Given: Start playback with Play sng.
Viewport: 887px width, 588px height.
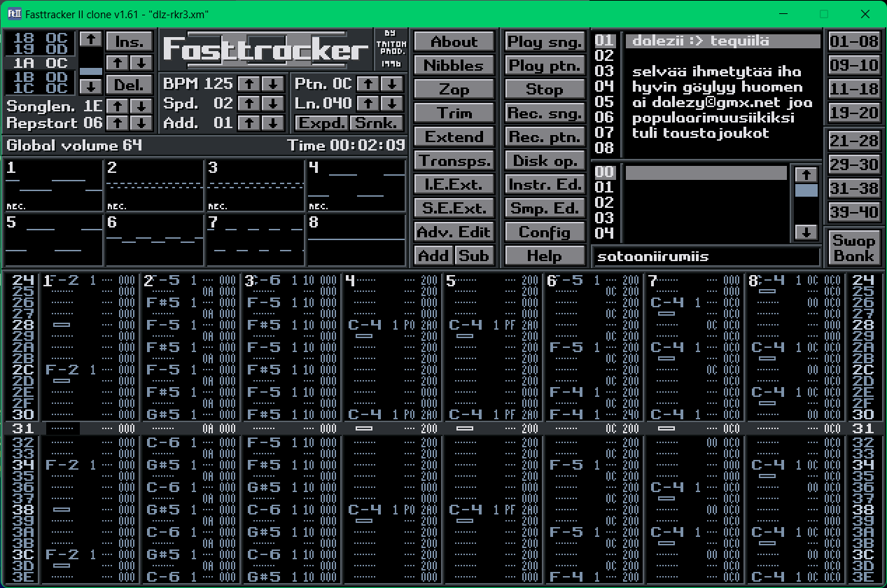Looking at the screenshot, I should coord(545,41).
